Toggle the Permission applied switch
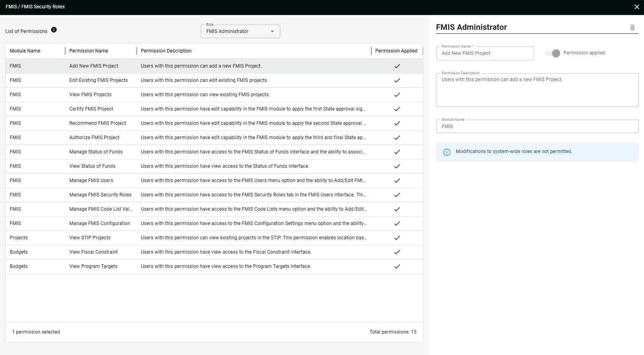 (553, 53)
